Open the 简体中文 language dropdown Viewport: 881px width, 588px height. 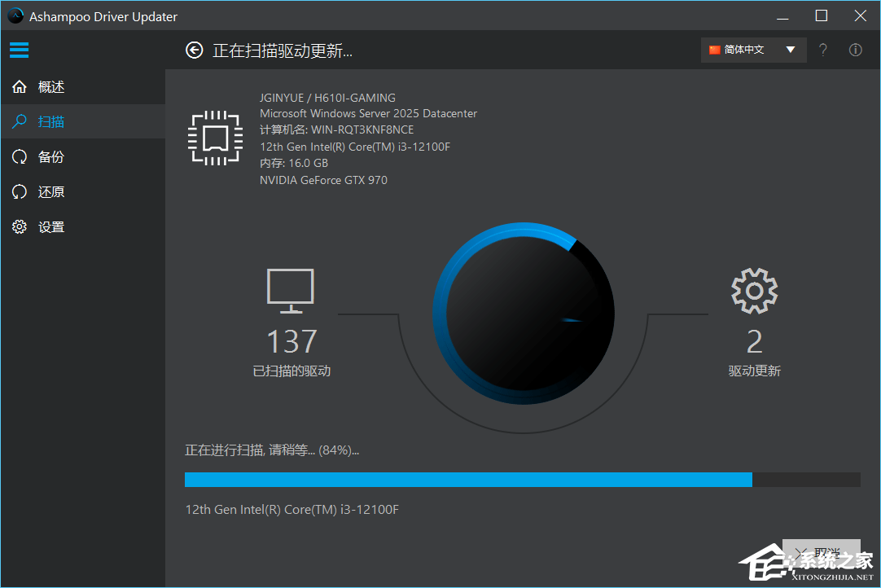tap(745, 50)
